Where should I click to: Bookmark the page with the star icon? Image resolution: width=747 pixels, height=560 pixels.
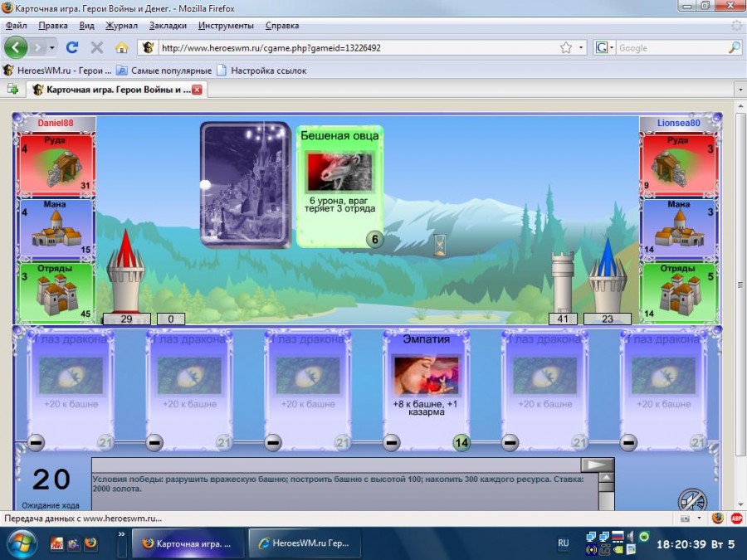[566, 47]
